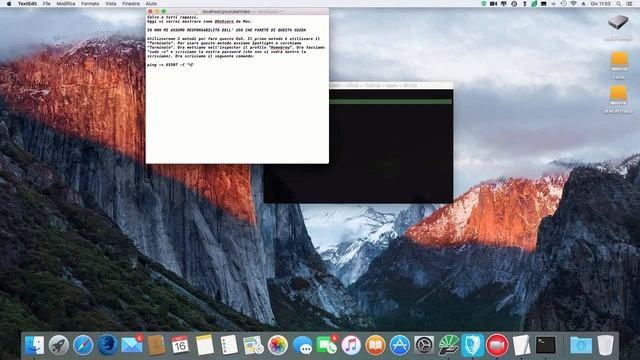This screenshot has width=640, height=360.
Task: Click the ping command line in TextEdit
Action: [x=170, y=64]
